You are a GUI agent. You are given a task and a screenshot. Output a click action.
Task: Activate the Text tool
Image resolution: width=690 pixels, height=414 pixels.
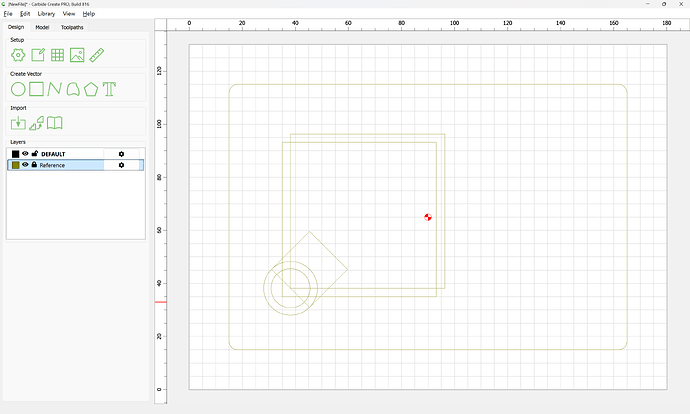pyautogui.click(x=109, y=89)
